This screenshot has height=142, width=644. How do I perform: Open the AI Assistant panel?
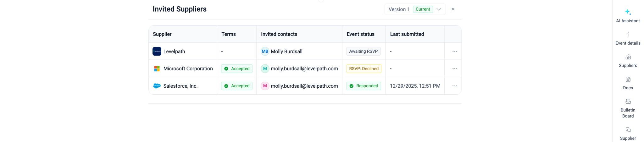click(x=628, y=16)
